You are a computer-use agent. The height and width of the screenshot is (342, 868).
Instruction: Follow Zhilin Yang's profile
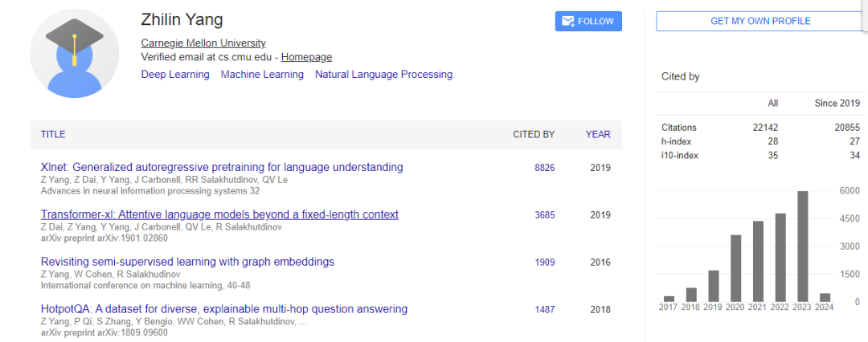[588, 22]
